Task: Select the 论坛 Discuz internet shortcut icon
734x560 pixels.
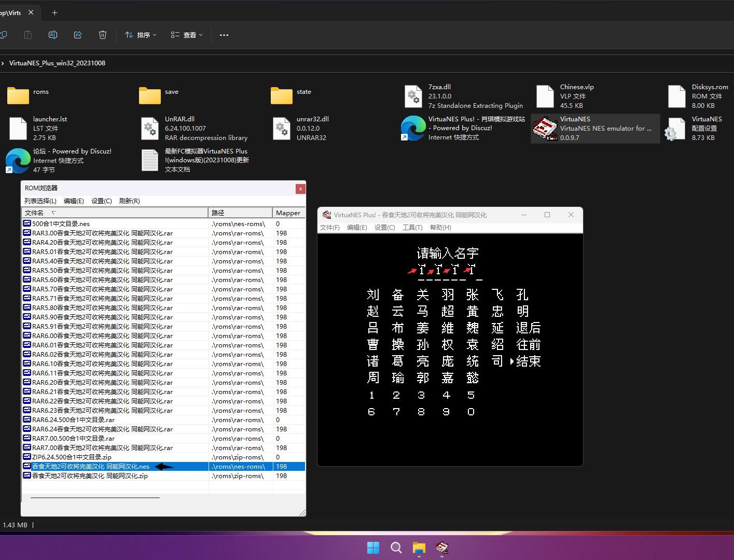Action: pos(18,161)
